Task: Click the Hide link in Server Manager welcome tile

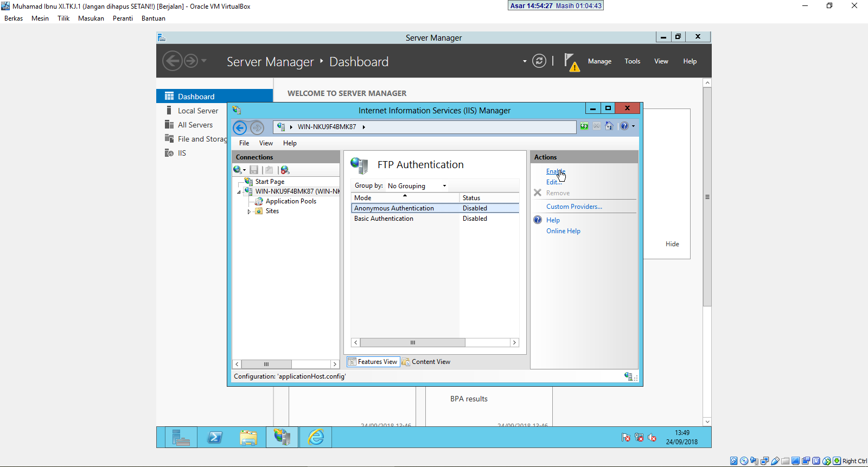Action: 672,244
